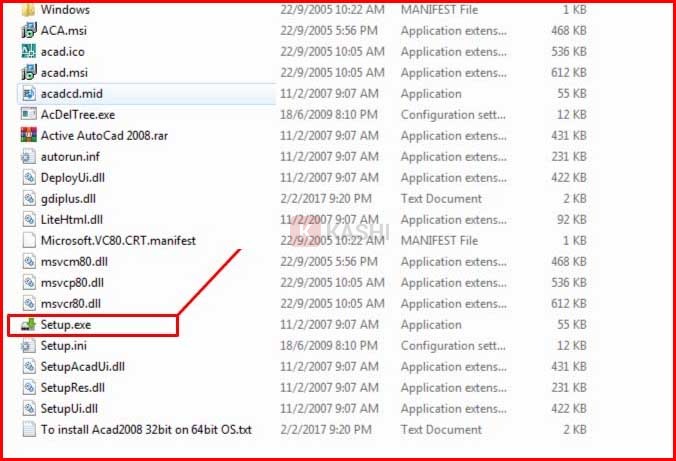Viewport: 676px width, 461px height.
Task: Click the msvcp80.dll file icon
Action: [29, 282]
